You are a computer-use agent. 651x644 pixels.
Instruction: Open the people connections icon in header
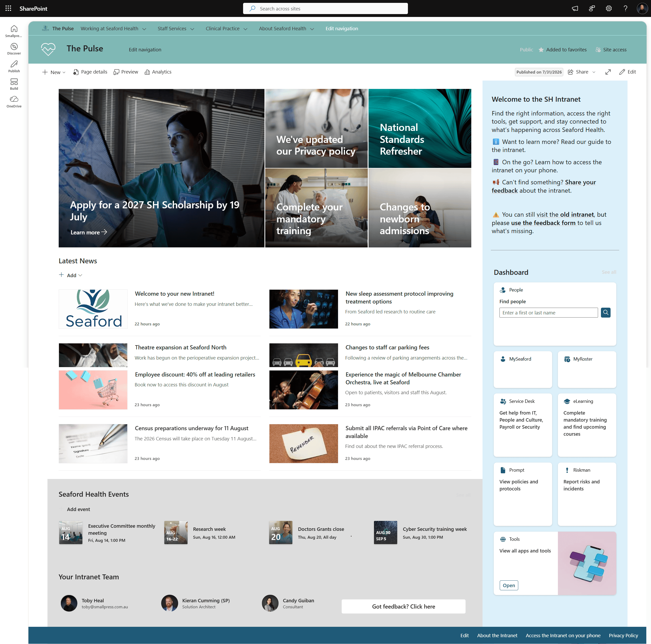[x=592, y=8]
